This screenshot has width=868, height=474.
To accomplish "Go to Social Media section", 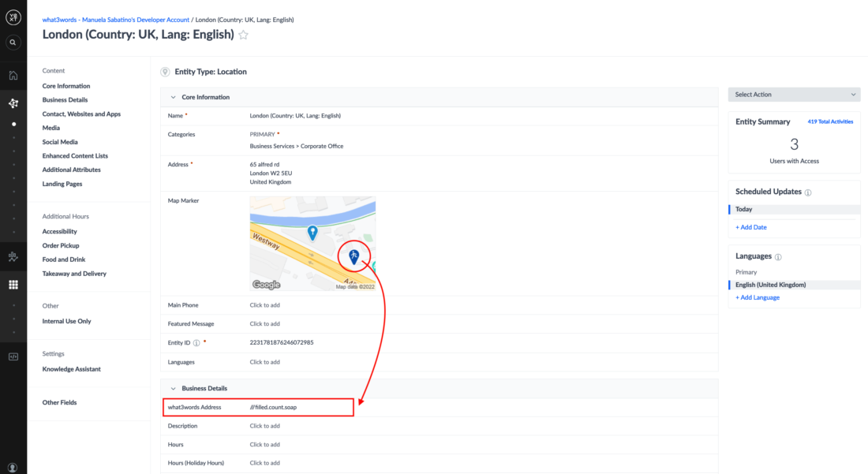I will tap(60, 142).
